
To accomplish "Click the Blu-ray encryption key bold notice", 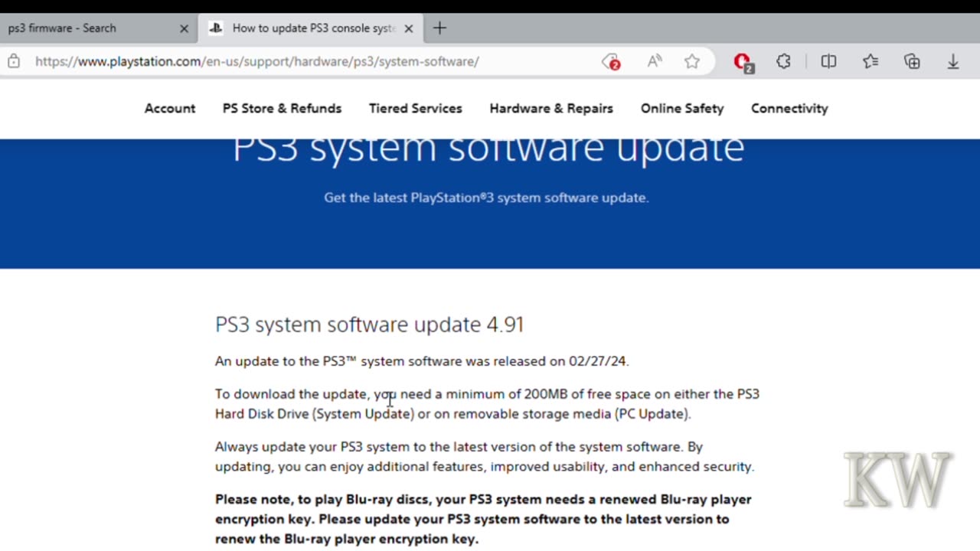I will 483,519.
